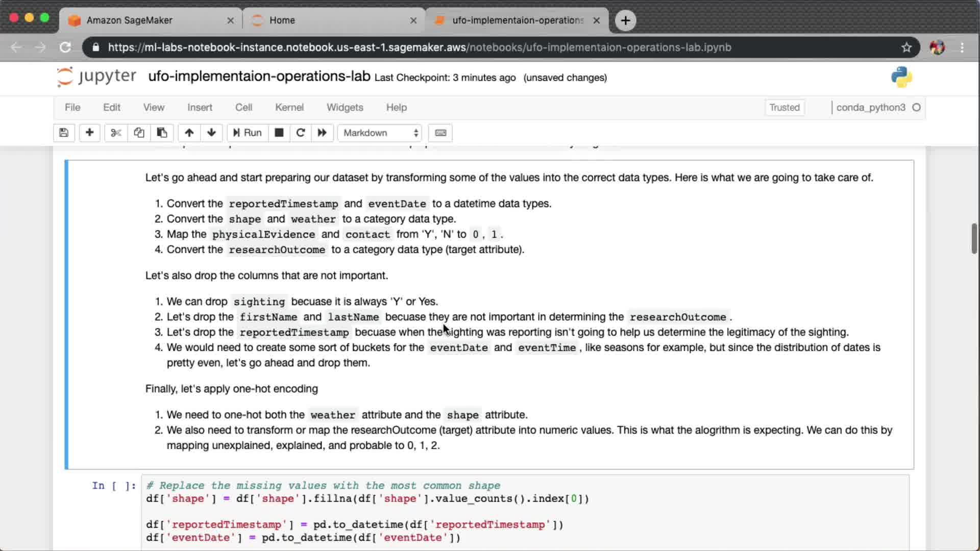Paste cells below icon
This screenshot has height=551, width=980.
162,133
